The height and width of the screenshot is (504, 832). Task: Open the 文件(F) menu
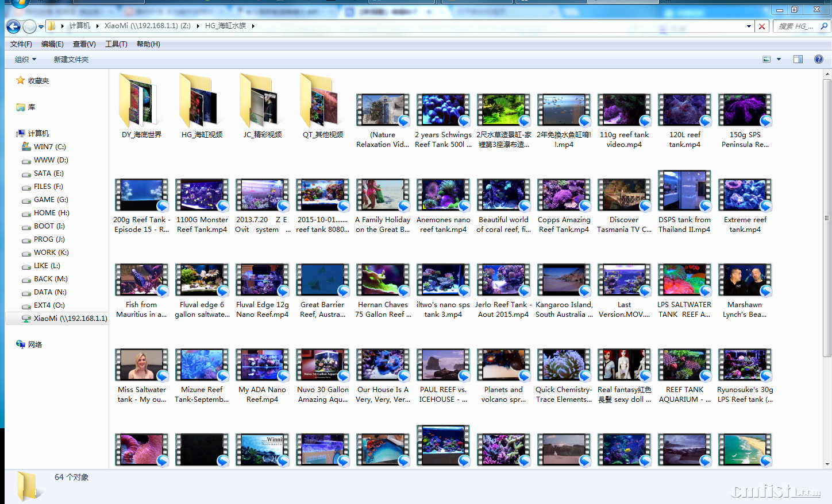pyautogui.click(x=21, y=44)
